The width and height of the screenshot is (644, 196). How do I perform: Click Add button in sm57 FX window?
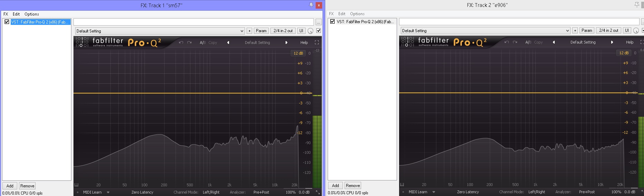pos(10,186)
